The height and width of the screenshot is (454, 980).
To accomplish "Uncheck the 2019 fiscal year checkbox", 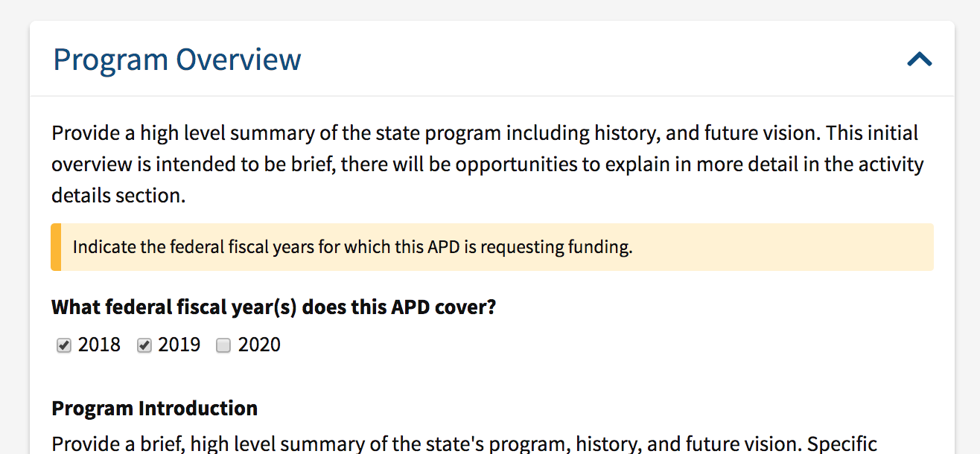I will 144,345.
